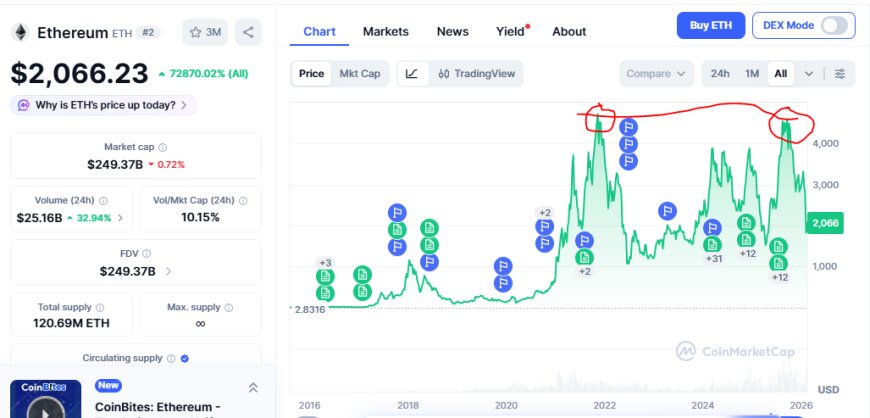Add Ethereum to watchlist with star button
The height and width of the screenshot is (418, 870).
205,32
